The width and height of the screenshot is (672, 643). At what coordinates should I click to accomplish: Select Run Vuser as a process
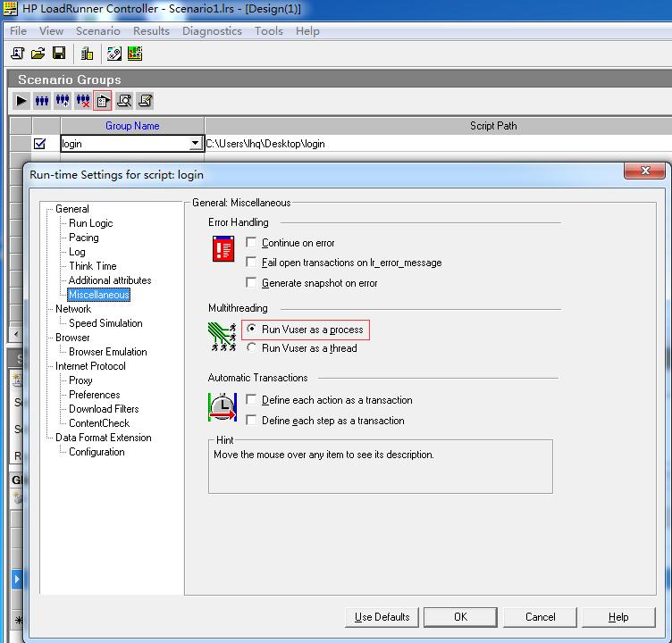click(252, 329)
